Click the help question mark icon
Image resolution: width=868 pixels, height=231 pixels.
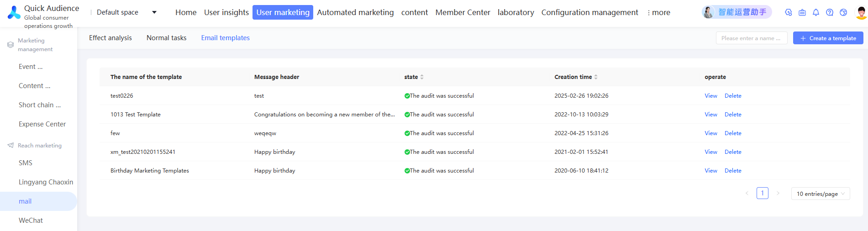[830, 13]
